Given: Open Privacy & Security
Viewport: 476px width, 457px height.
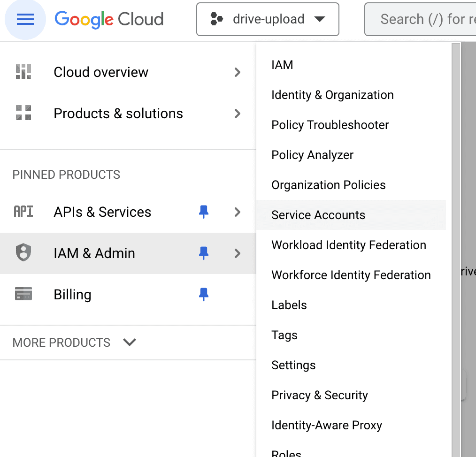Looking at the screenshot, I should (x=351, y=395).
